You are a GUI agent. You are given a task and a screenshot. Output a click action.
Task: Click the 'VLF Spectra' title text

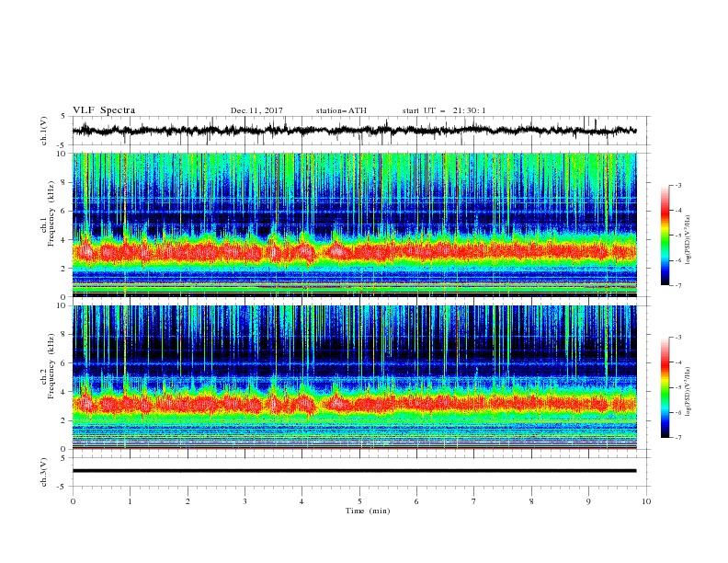coord(104,110)
